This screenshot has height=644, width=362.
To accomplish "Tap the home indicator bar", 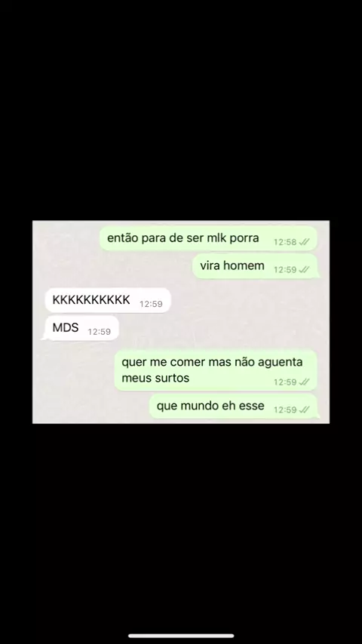I will (x=181, y=636).
